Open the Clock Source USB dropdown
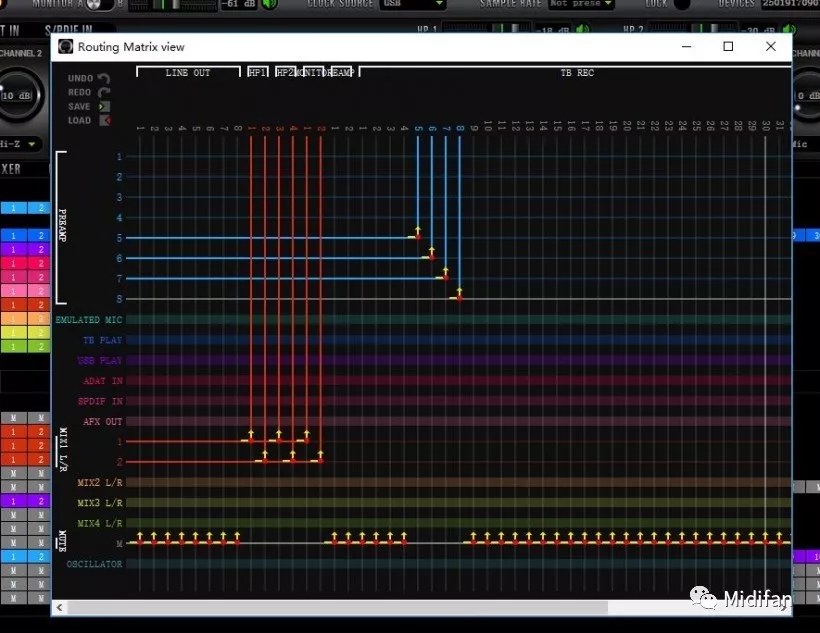Screen dimensions: 820x633 click(412, 4)
